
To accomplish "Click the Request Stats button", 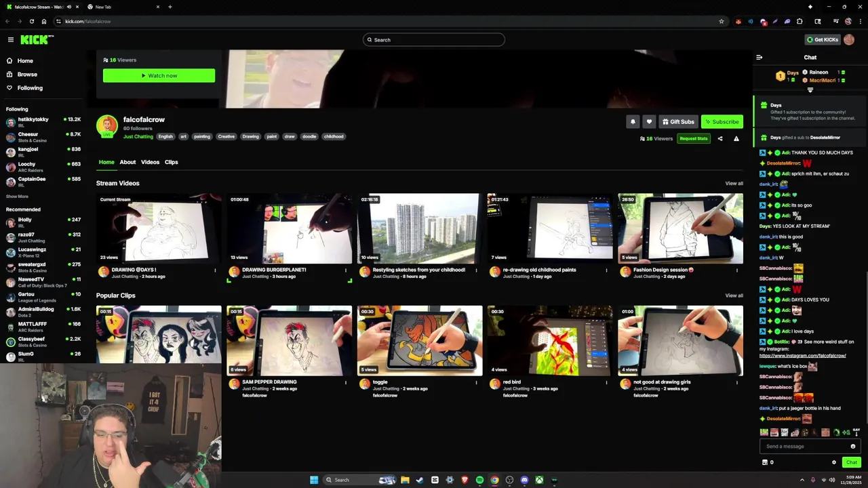I will pos(693,139).
